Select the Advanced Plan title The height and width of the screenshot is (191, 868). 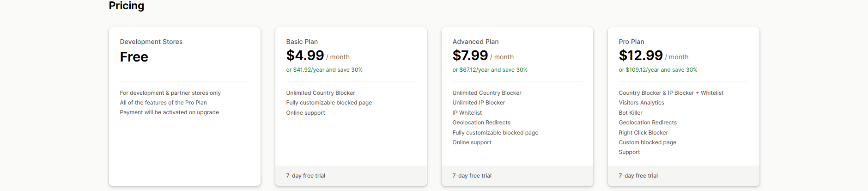475,42
